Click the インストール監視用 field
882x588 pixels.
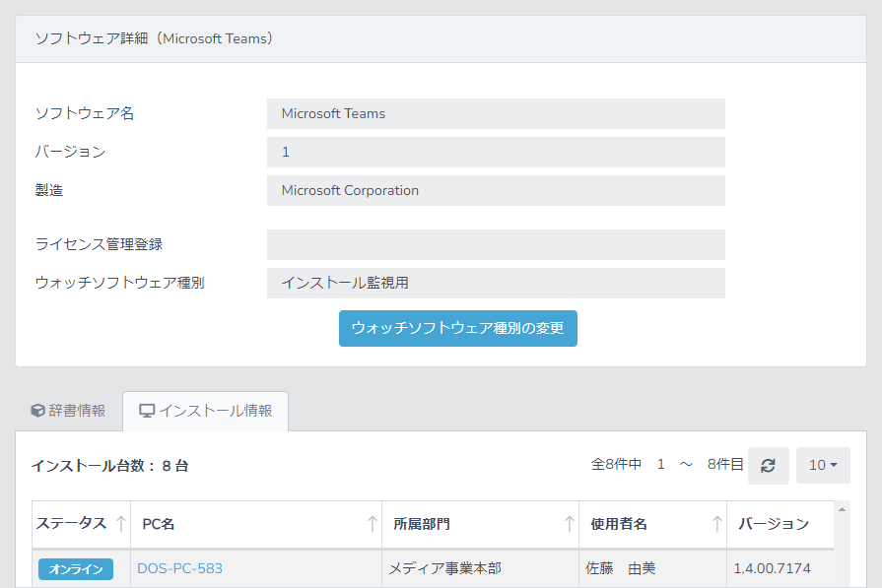coord(496,283)
